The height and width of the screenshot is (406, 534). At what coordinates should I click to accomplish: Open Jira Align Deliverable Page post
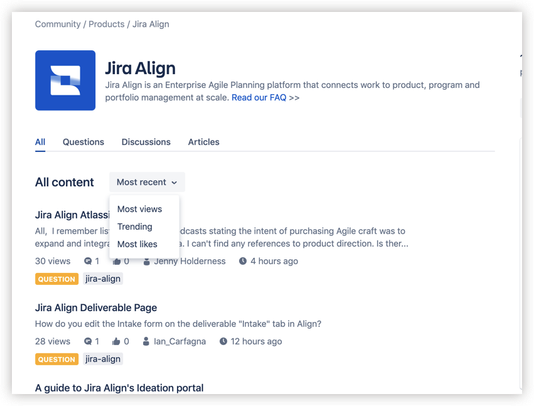96,308
